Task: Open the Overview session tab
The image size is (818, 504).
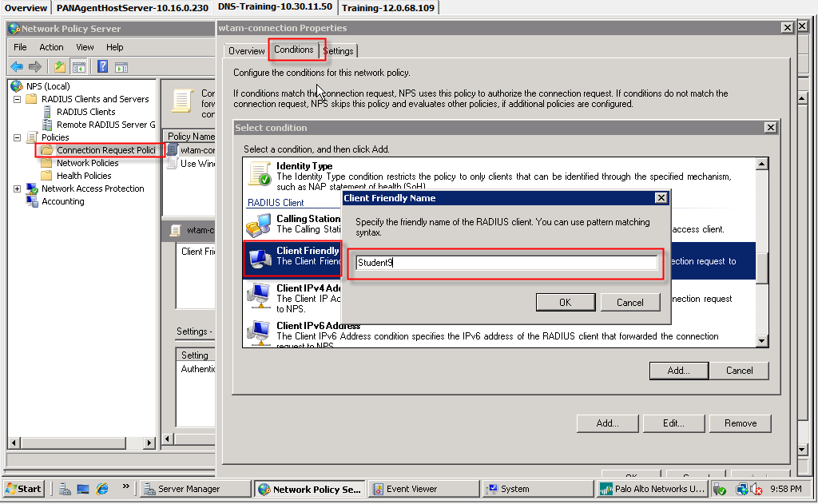Action: click(26, 8)
